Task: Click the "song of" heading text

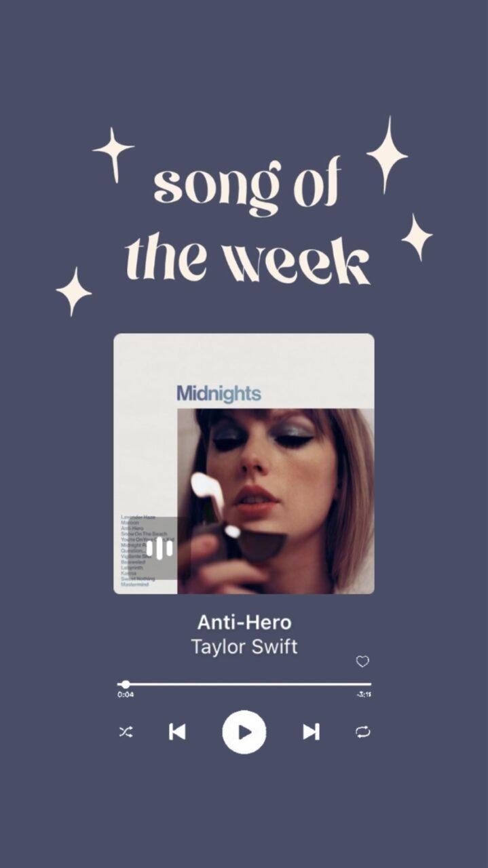Action: coord(247,186)
